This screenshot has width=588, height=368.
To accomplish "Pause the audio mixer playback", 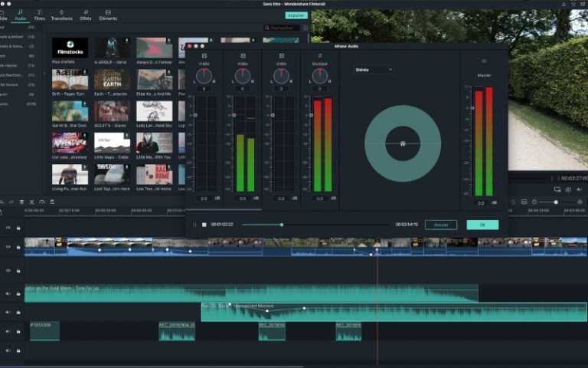I will pos(194,225).
